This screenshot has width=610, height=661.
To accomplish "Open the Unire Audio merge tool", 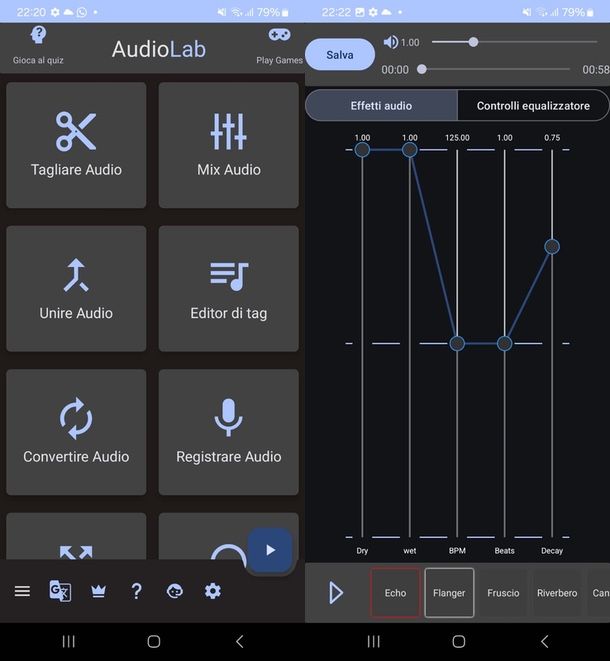I will coord(76,288).
